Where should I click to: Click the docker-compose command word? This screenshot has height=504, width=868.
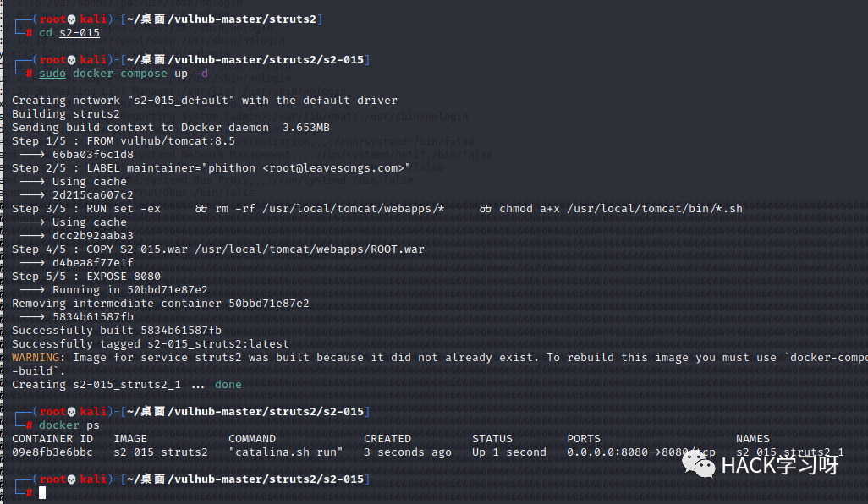(x=119, y=74)
